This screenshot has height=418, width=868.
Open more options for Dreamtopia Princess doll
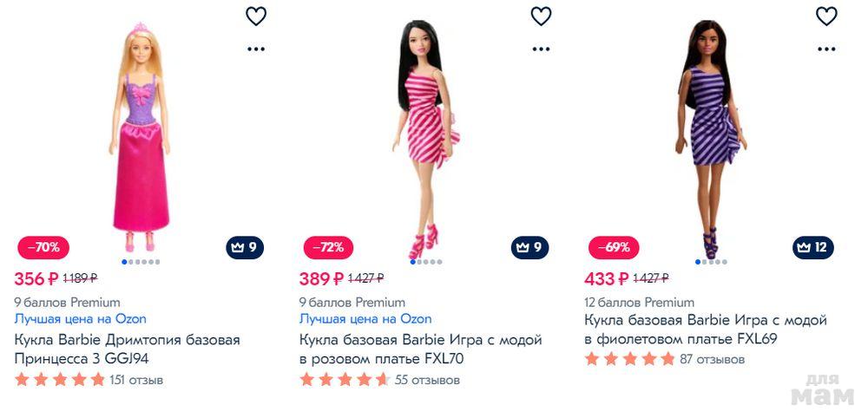(x=256, y=49)
